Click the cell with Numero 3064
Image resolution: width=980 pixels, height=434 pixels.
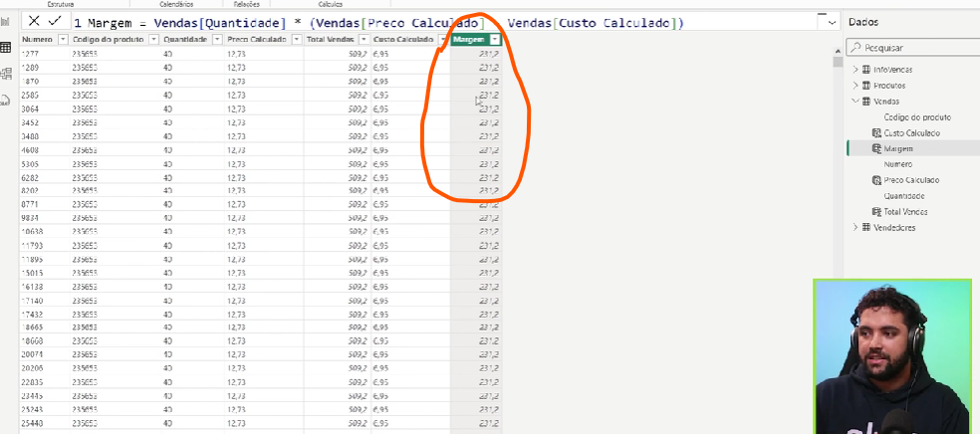click(45, 108)
